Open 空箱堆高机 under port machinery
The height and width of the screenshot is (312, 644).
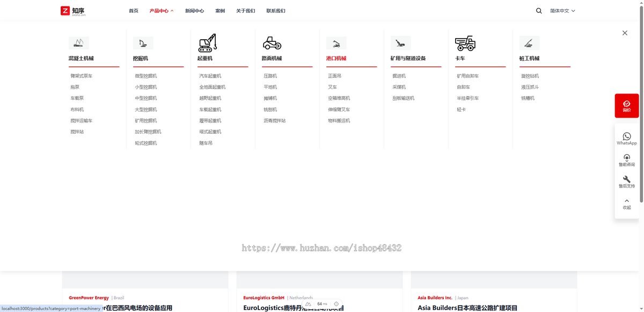(339, 98)
